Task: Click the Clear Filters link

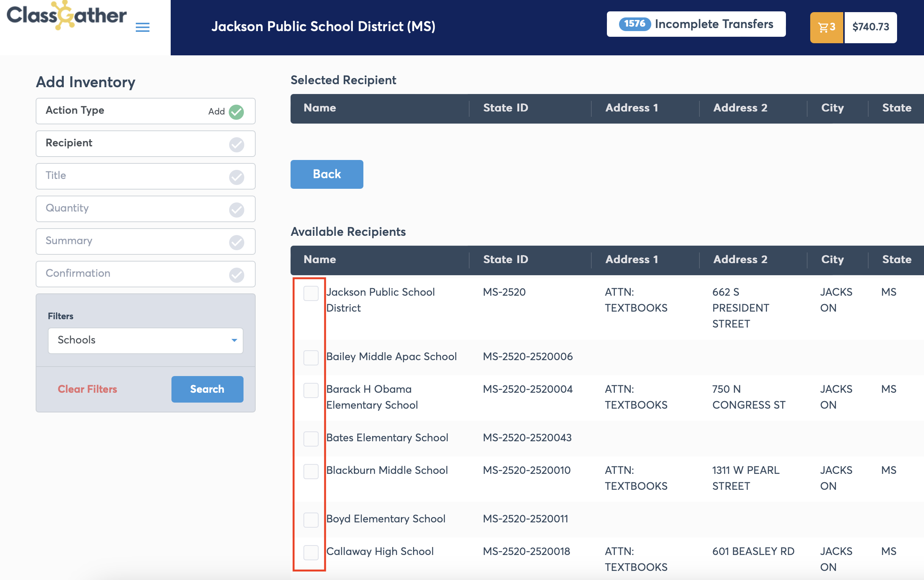Action: click(x=88, y=389)
